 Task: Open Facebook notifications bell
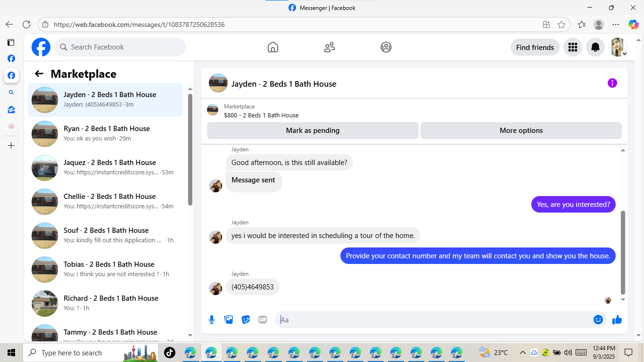(595, 47)
